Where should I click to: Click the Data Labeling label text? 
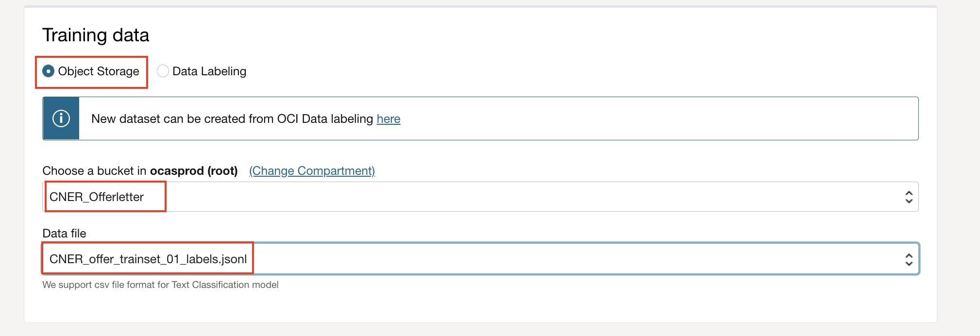209,71
